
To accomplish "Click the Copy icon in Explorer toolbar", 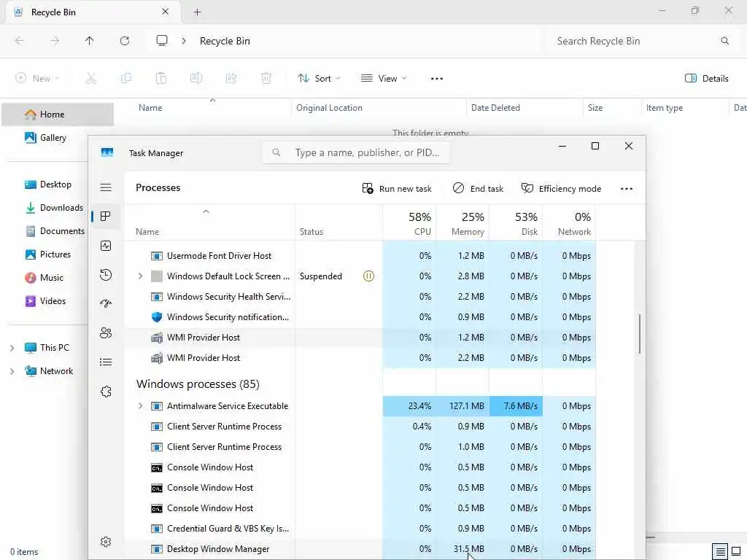I will [x=126, y=79].
